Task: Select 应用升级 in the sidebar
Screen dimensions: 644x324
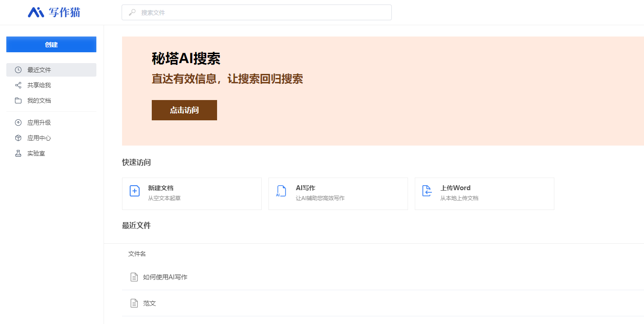Action: 51,123
